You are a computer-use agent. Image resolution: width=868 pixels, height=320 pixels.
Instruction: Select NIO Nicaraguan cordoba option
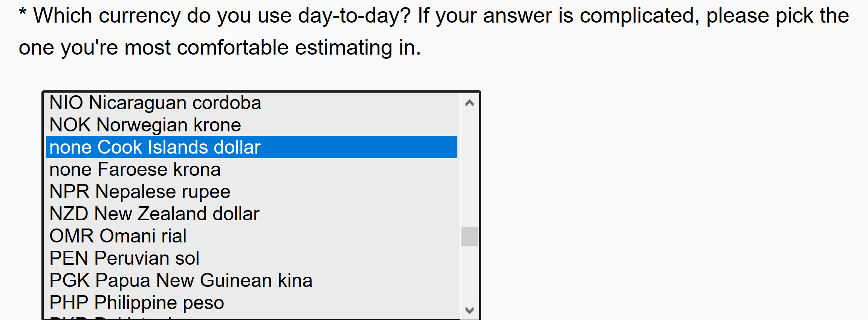click(x=251, y=103)
